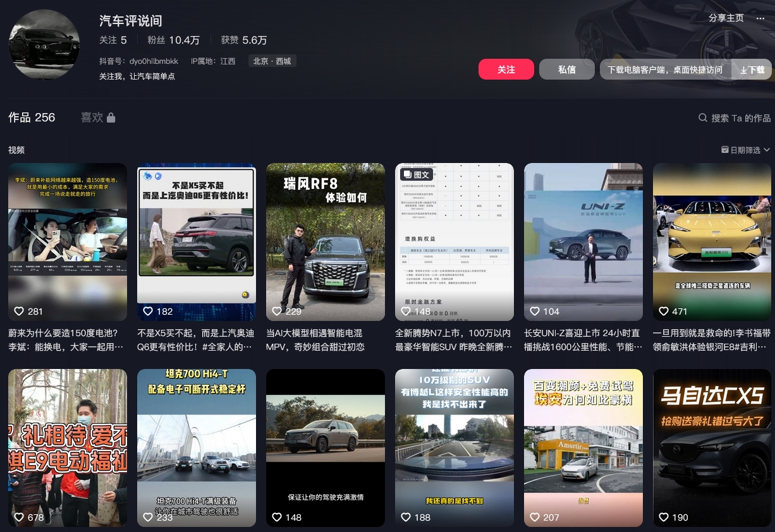The height and width of the screenshot is (532, 775).
Task: Click the bio 关注我，让汽车简单点
Action: click(x=137, y=76)
